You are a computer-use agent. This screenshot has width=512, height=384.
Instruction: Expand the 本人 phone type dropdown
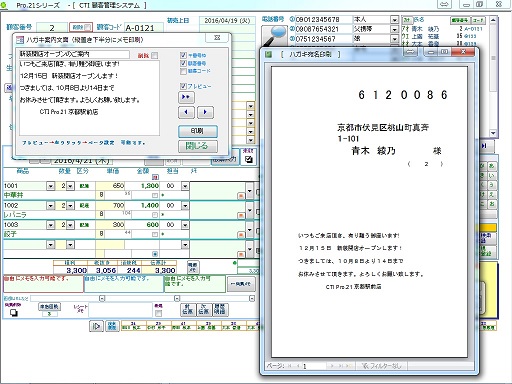(x=394, y=20)
